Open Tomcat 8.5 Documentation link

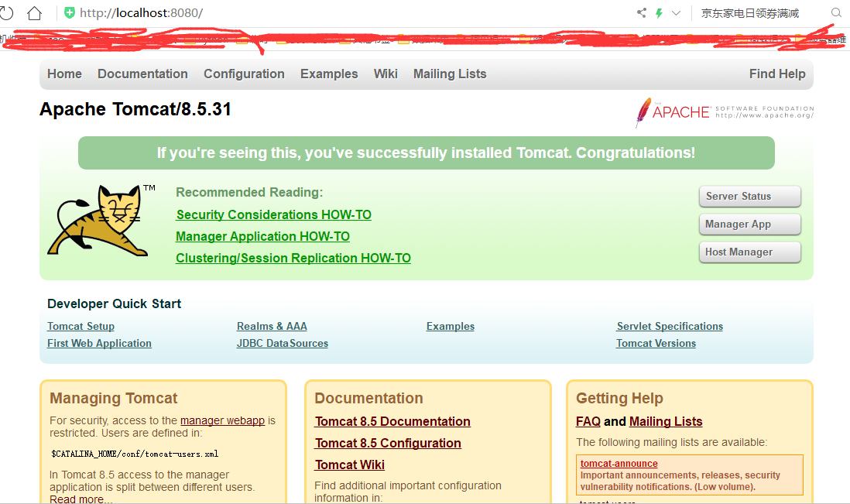point(392,421)
